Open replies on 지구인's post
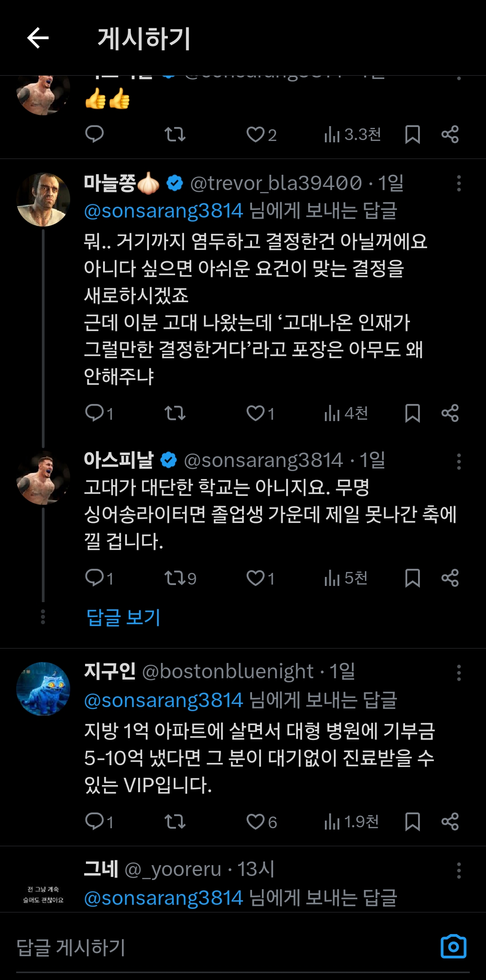 point(94,821)
